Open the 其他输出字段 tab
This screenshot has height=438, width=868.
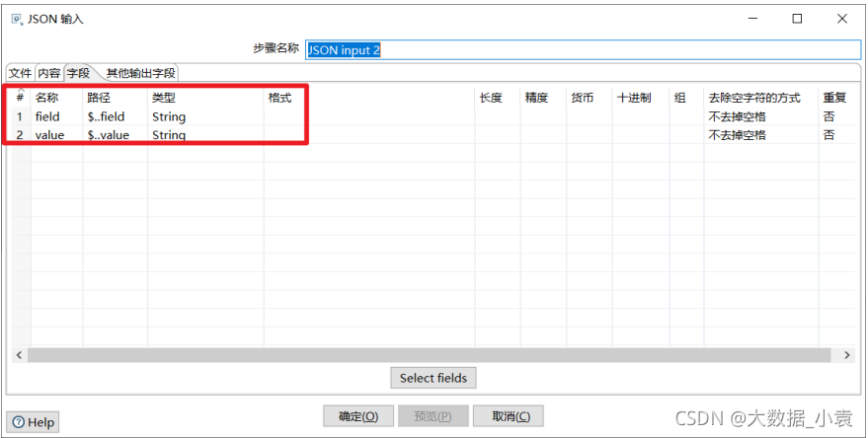click(x=140, y=73)
